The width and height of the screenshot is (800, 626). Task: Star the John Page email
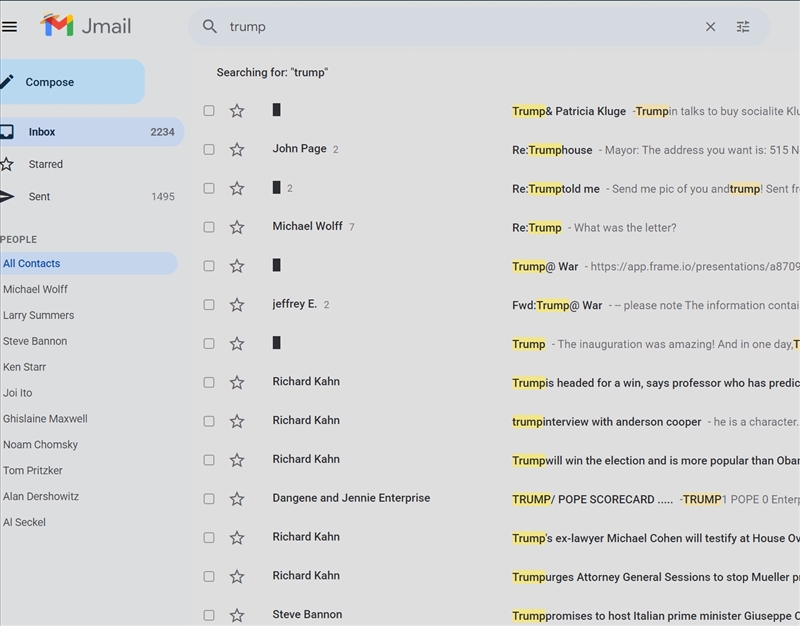click(237, 150)
